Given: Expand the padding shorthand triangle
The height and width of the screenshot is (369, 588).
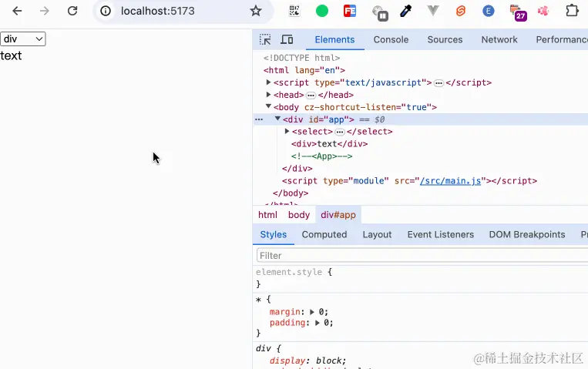Looking at the screenshot, I should [x=318, y=323].
